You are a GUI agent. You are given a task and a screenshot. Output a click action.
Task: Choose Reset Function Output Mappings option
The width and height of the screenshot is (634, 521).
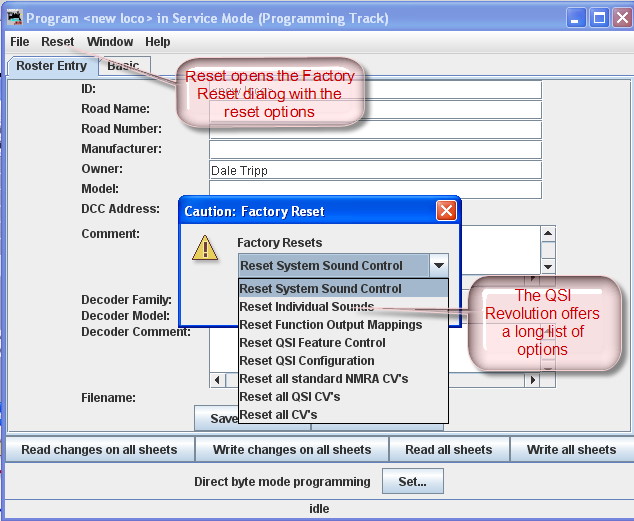coord(330,325)
